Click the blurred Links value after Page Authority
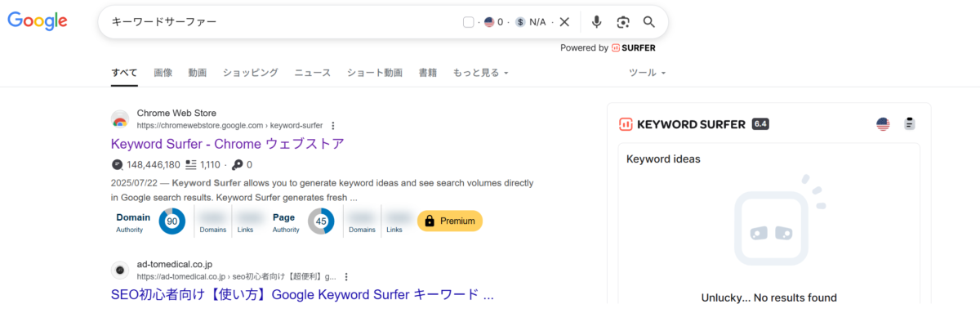 (x=399, y=217)
